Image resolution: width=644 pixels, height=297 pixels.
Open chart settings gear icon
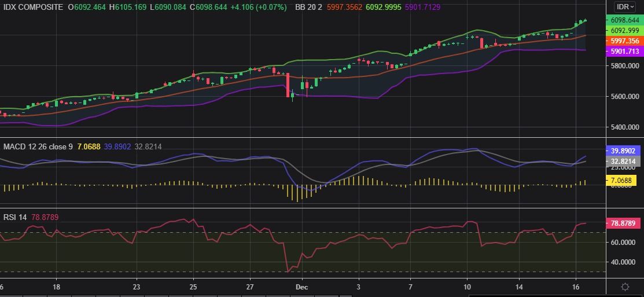coord(625,287)
